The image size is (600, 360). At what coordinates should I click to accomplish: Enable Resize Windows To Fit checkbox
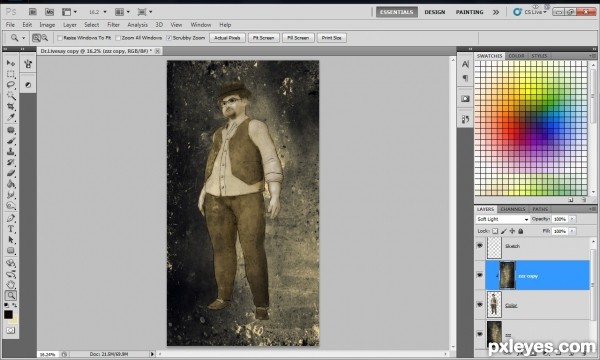(x=60, y=38)
